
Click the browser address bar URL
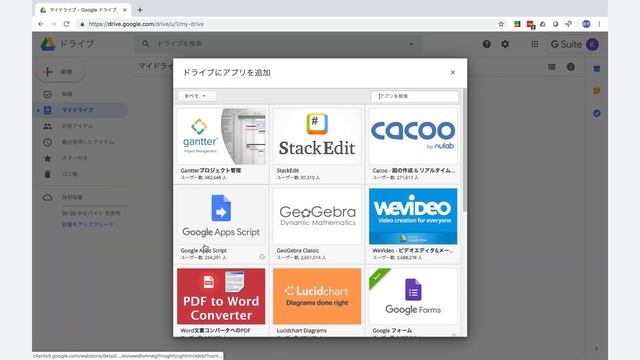tap(146, 24)
